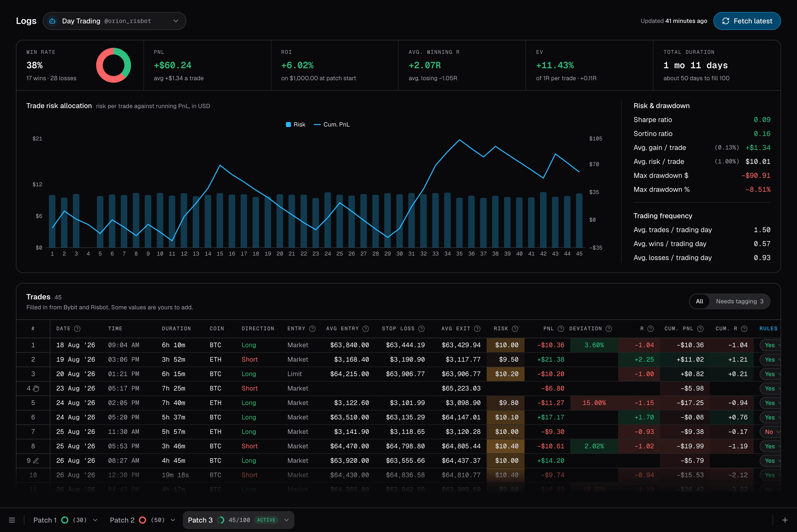Click the help icon next to DATE
Image resolution: width=797 pixels, height=532 pixels.
(x=77, y=329)
